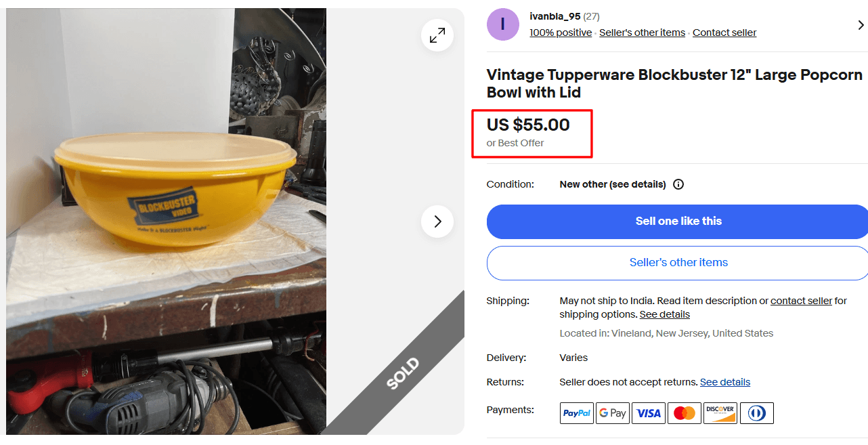View the seller's 100% positive feedback
This screenshot has height=445, width=868.
(x=561, y=32)
